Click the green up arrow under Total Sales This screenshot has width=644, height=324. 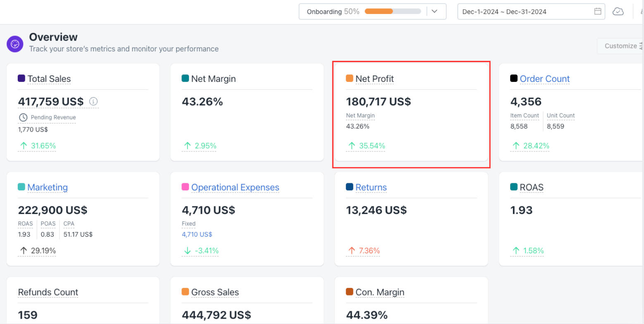(x=24, y=146)
